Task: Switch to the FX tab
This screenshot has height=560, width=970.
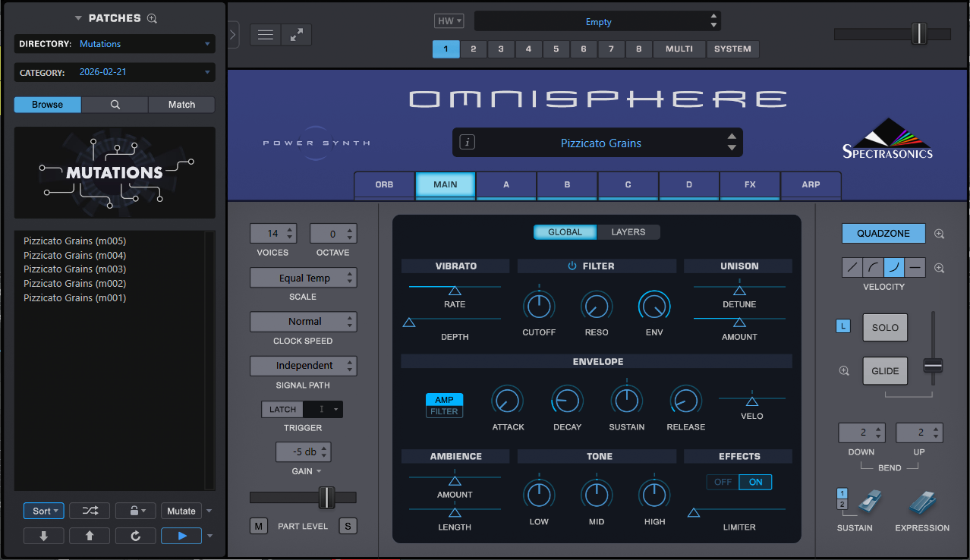Action: click(x=749, y=184)
